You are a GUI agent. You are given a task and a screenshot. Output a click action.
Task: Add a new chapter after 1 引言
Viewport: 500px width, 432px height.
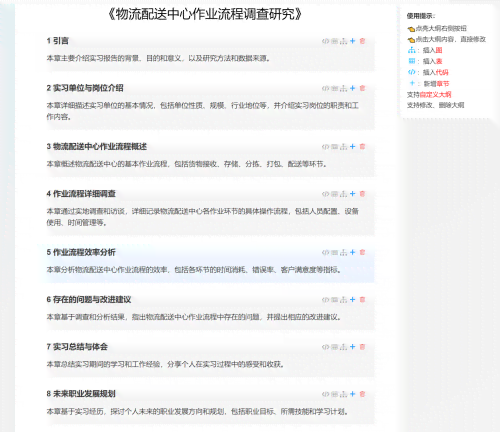[353, 41]
